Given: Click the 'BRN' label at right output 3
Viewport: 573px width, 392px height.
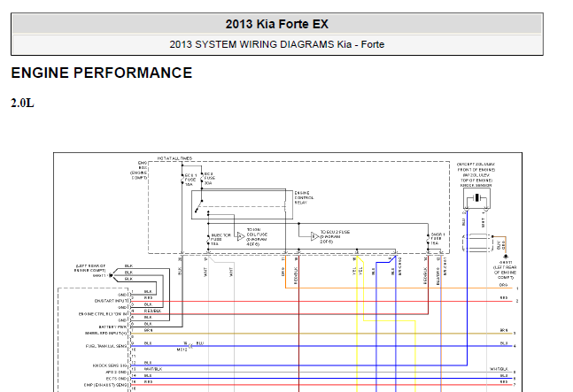Looking at the screenshot, I should click(x=504, y=330).
